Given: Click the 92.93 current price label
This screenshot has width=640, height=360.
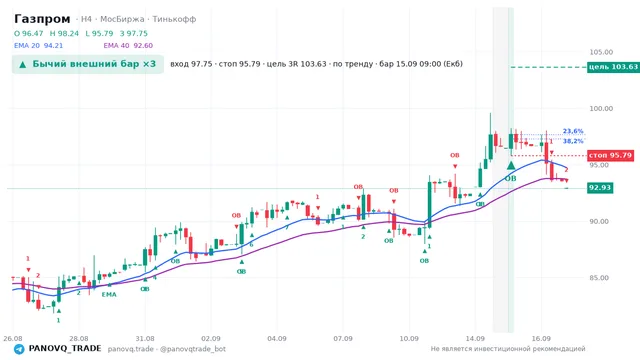Looking at the screenshot, I should pyautogui.click(x=600, y=188).
